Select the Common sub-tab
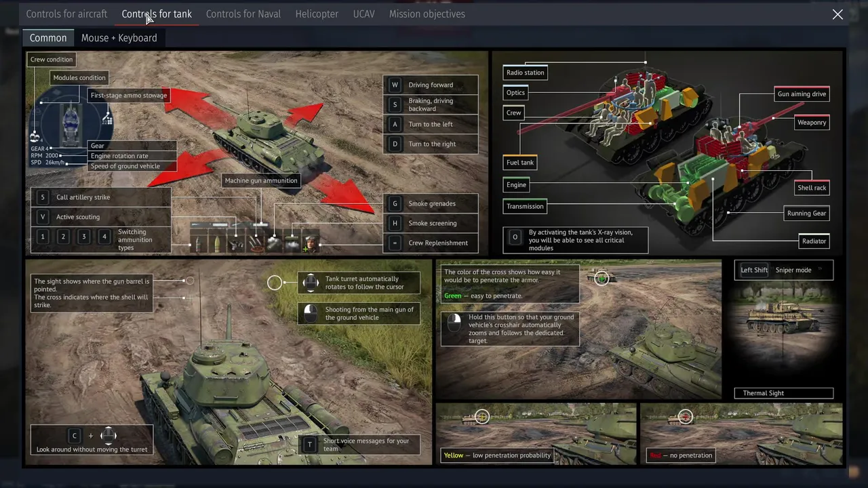The width and height of the screenshot is (868, 488). (48, 38)
